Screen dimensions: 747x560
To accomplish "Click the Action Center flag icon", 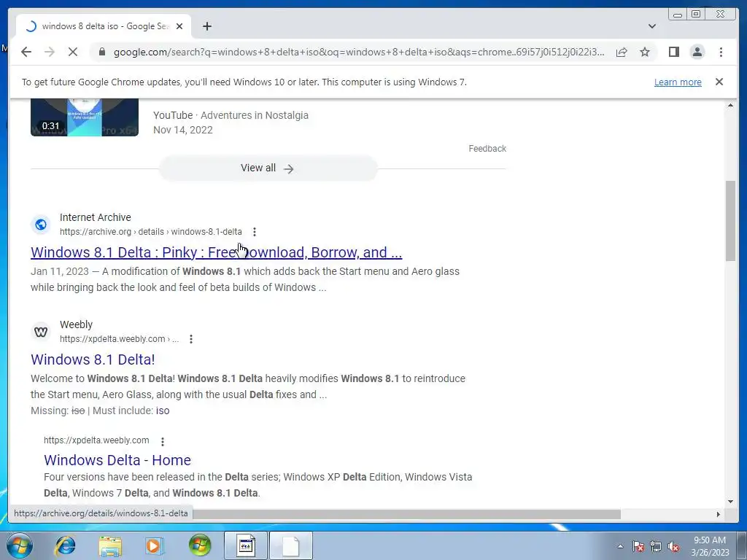I will tap(638, 546).
